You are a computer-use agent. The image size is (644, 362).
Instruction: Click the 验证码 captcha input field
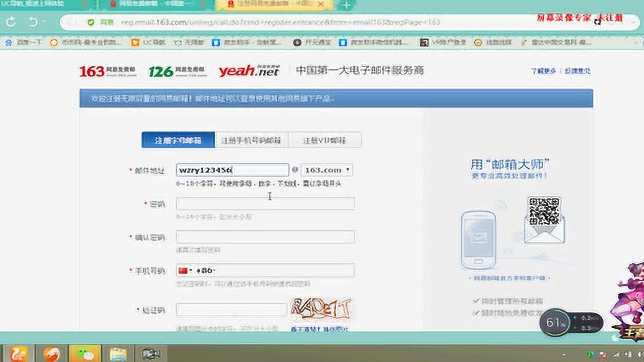(x=231, y=310)
